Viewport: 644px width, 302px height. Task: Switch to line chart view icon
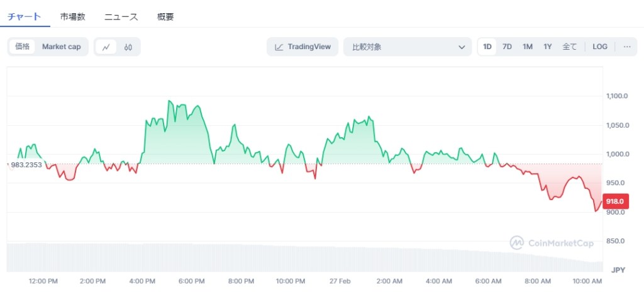(106, 47)
